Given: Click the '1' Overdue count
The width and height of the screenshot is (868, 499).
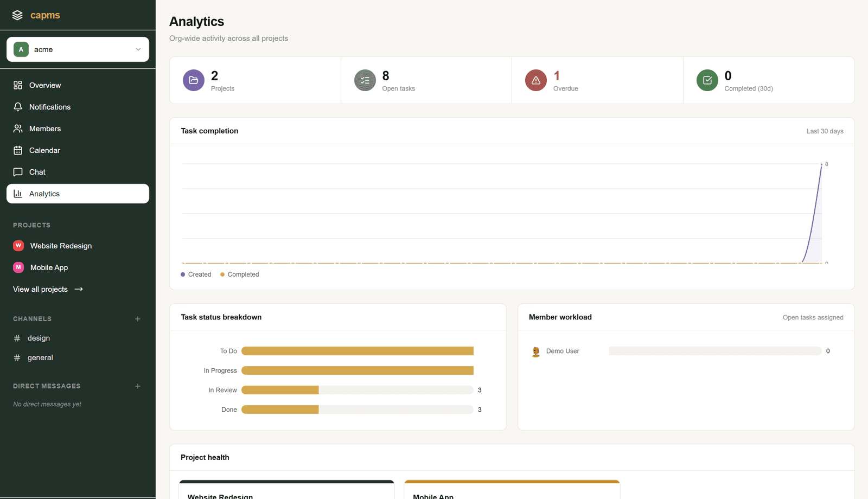Looking at the screenshot, I should click(x=557, y=75).
